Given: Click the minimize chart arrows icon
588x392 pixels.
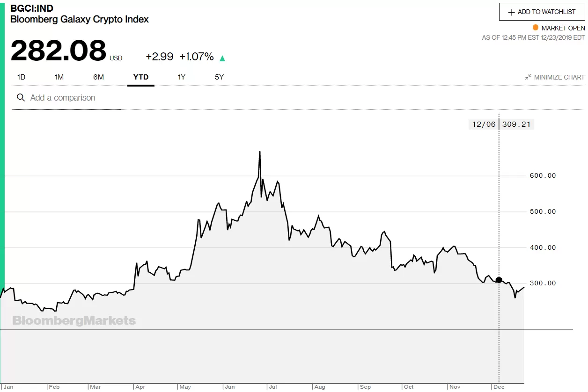Looking at the screenshot, I should (528, 77).
